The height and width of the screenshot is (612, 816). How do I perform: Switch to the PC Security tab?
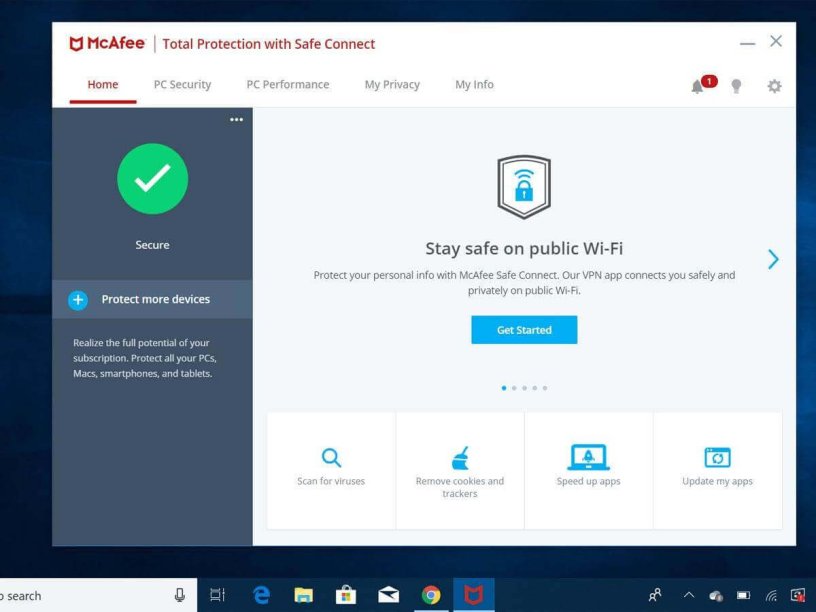pyautogui.click(x=182, y=85)
